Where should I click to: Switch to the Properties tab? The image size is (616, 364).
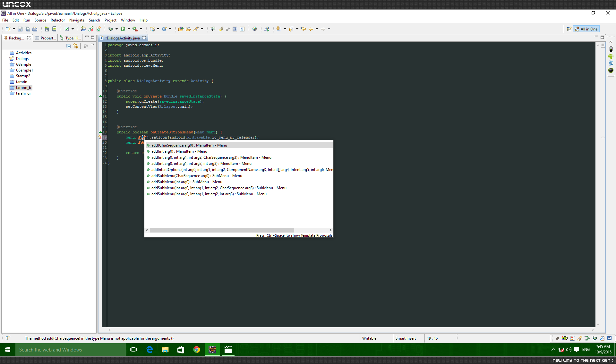46,38
